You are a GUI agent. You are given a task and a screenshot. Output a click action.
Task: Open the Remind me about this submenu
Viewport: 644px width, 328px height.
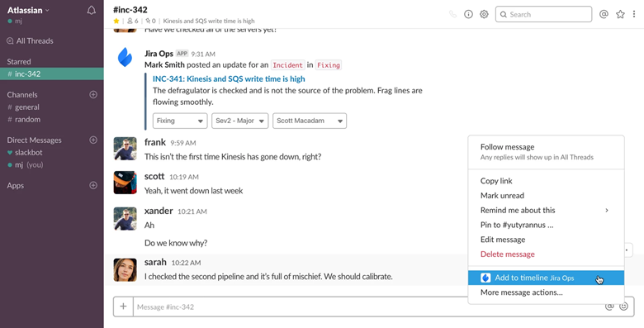547,210
